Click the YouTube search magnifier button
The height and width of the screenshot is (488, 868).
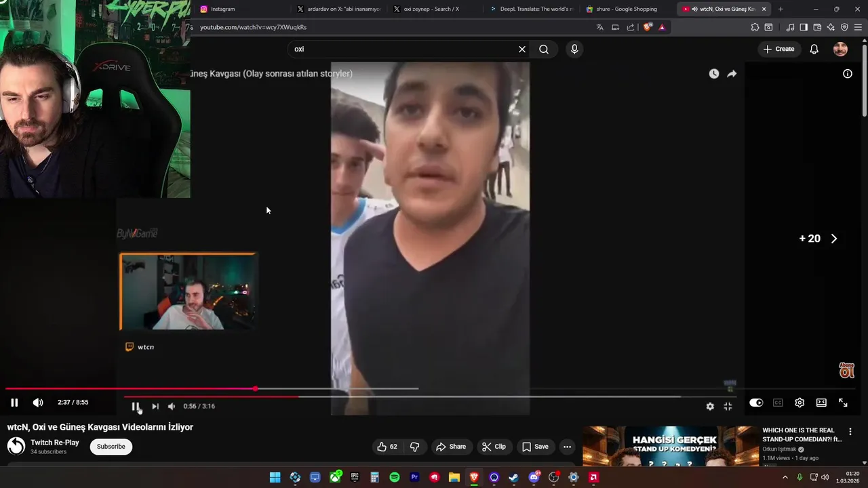point(544,49)
